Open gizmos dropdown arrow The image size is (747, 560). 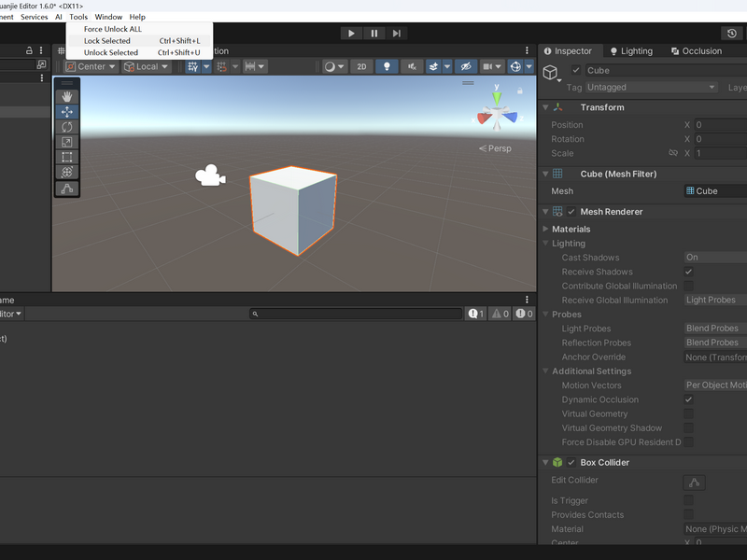(529, 66)
